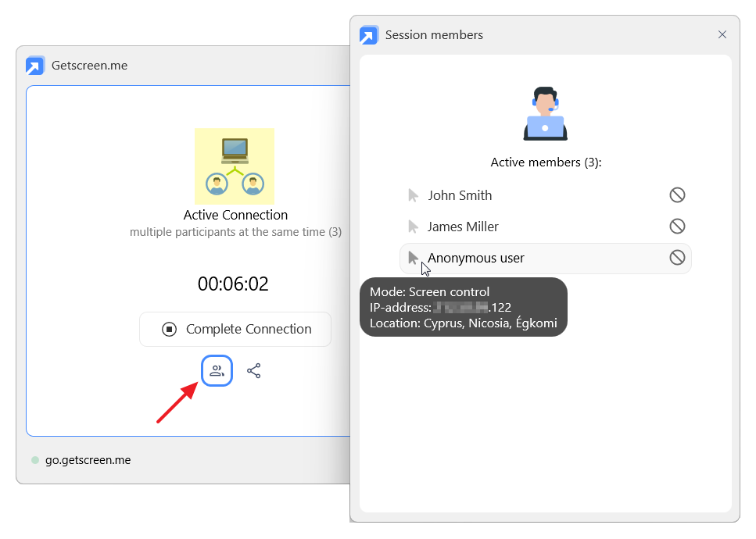Open the session members list icon
Image resolution: width=756 pixels, height=539 pixels.
[x=217, y=371]
